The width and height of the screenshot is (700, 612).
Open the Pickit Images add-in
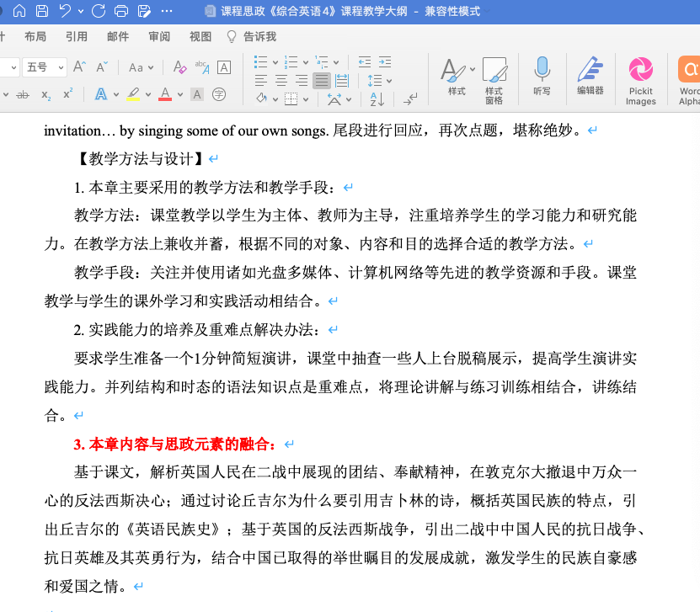click(x=640, y=82)
